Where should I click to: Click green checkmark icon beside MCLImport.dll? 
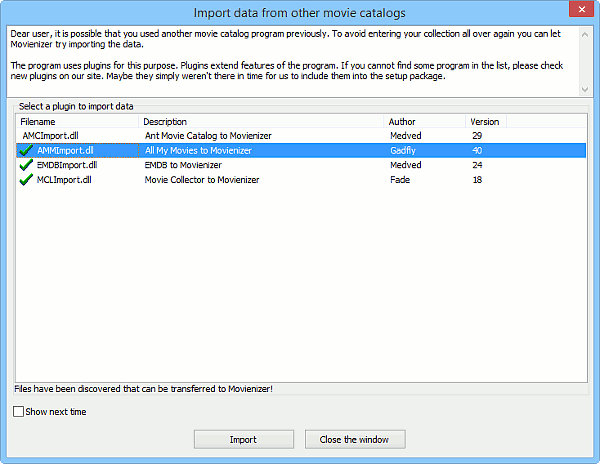point(26,180)
